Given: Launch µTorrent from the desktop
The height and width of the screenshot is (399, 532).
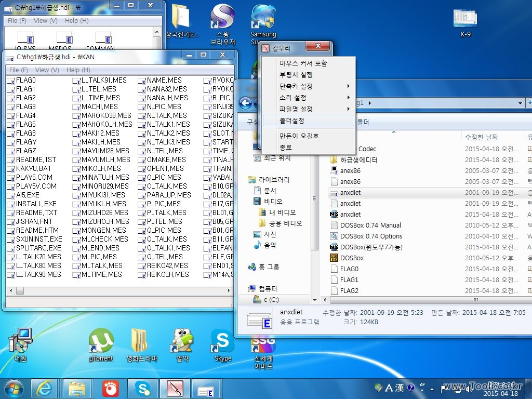Looking at the screenshot, I should (x=101, y=345).
